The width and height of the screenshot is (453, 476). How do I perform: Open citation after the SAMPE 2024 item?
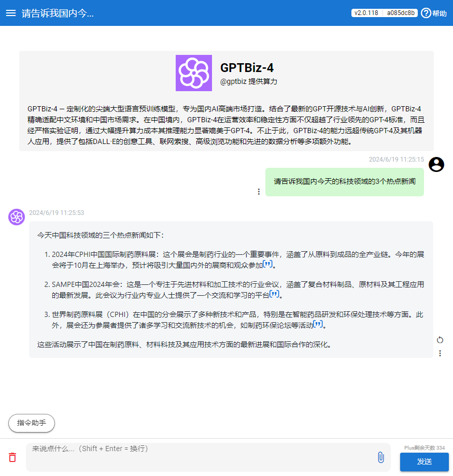[274, 294]
